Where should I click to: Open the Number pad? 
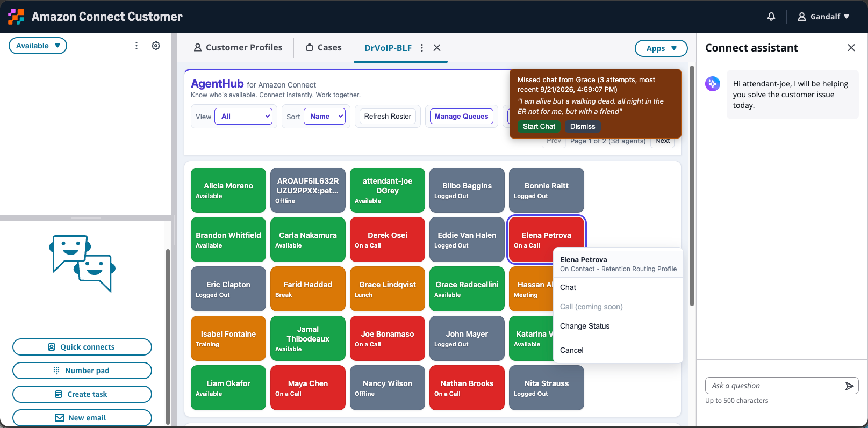pos(82,371)
